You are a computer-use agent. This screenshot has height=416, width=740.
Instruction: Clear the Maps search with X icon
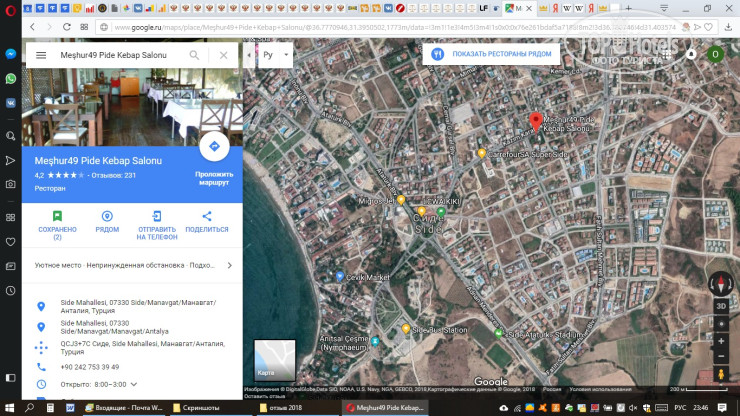tap(223, 55)
